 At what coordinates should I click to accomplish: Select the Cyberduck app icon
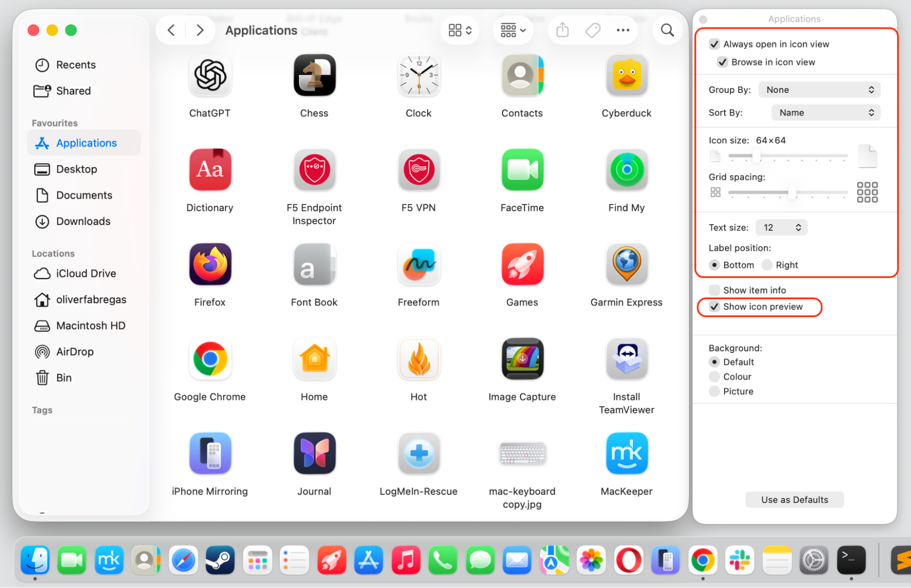(627, 75)
